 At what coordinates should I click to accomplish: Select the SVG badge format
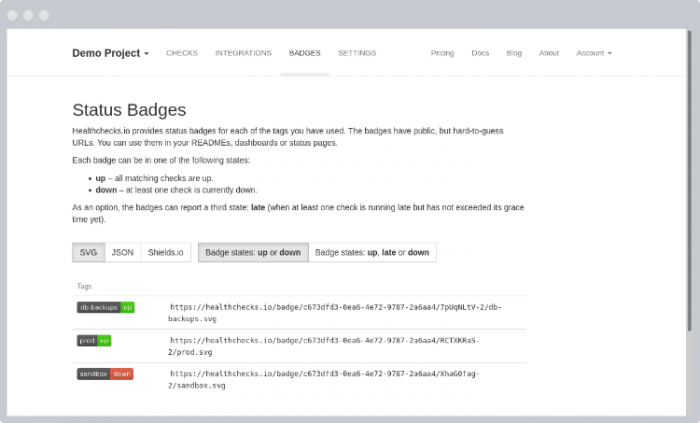pos(88,253)
